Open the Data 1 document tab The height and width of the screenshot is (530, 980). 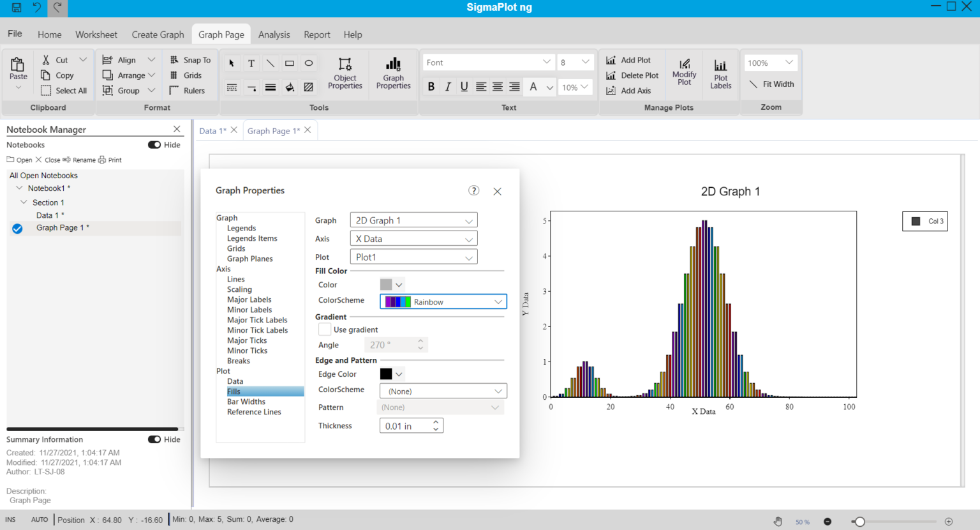pyautogui.click(x=212, y=130)
